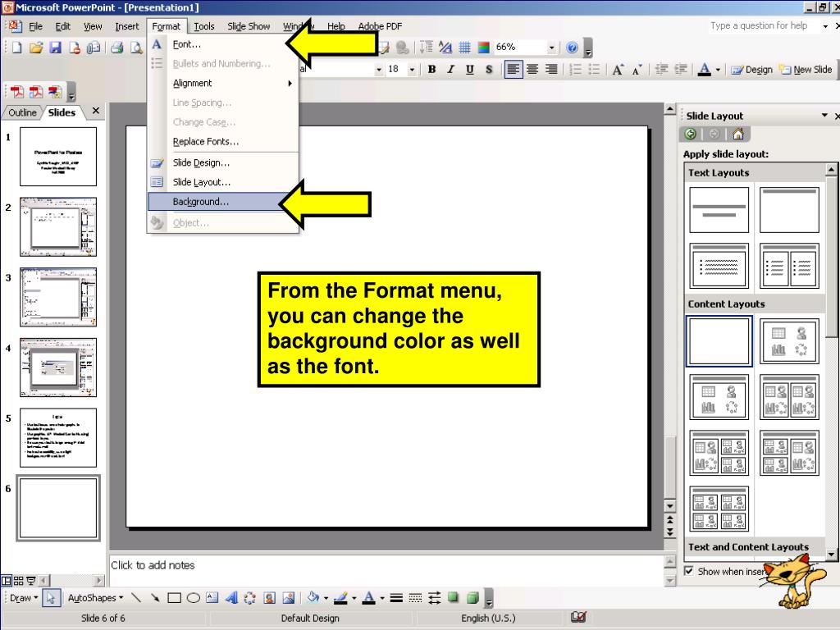
Task: Click the Increase Font Size icon
Action: 618,70
